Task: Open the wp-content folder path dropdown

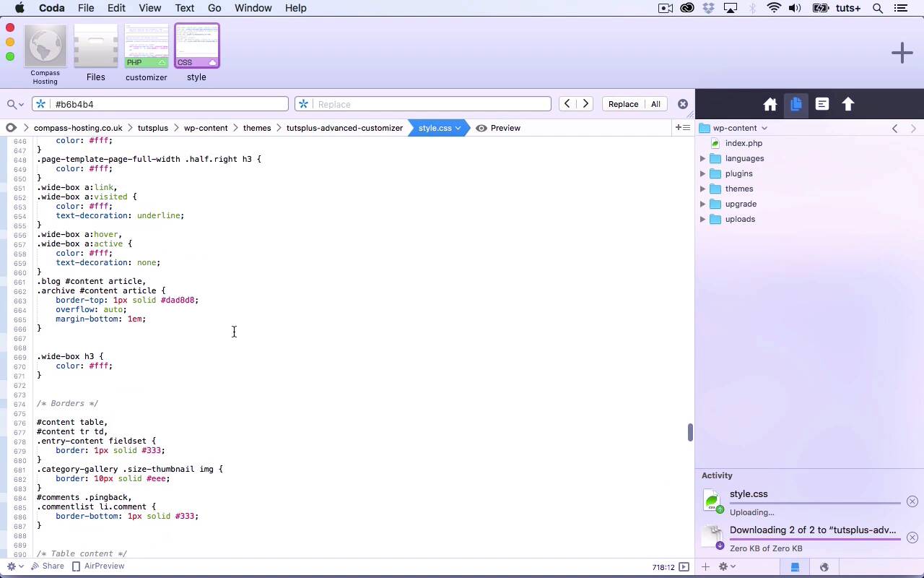Action: click(735, 128)
